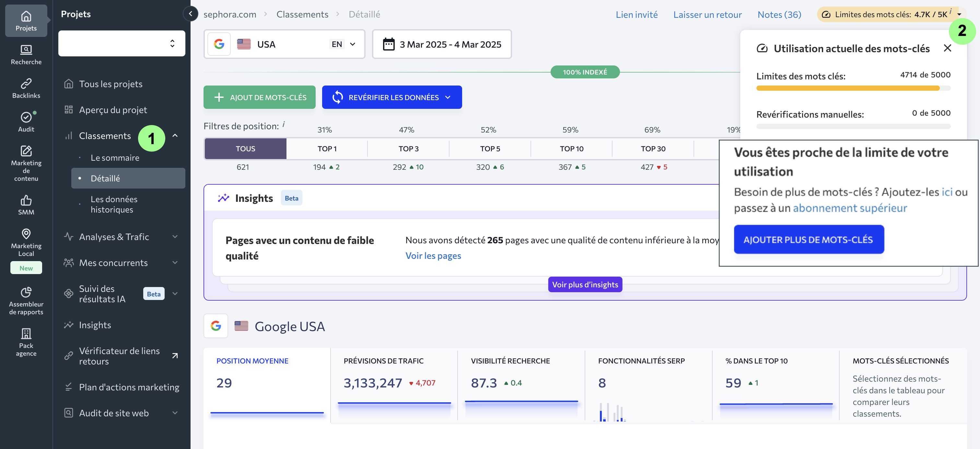Viewport: 980px width, 449px height.
Task: Select the TOP 10 position filter
Action: tap(571, 149)
